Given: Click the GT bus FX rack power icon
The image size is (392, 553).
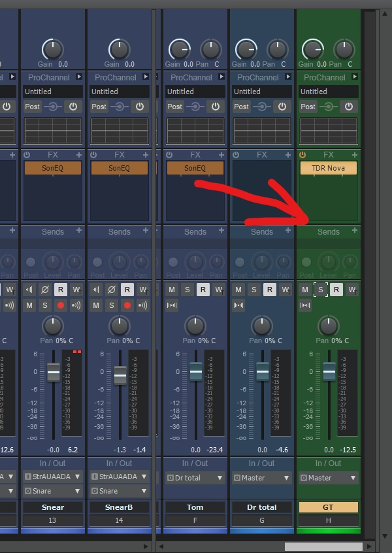Looking at the screenshot, I should point(302,155).
